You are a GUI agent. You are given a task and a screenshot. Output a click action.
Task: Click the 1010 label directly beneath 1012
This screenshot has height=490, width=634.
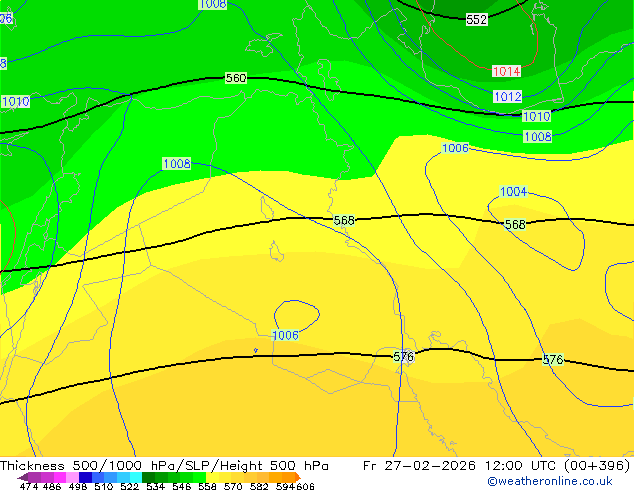tap(537, 116)
